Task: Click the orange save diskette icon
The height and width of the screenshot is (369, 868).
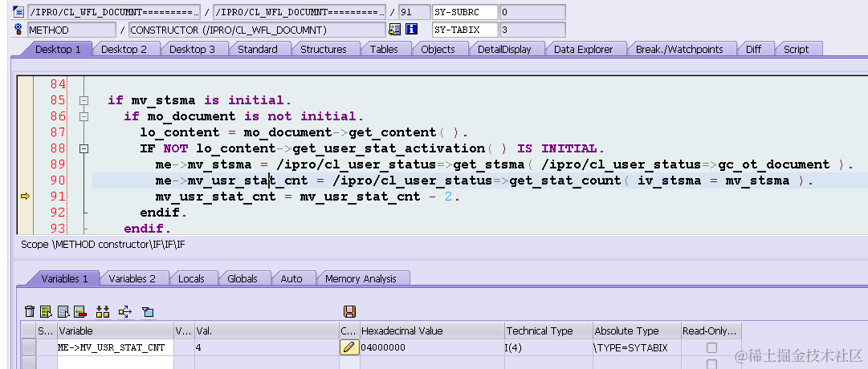Action: [349, 311]
